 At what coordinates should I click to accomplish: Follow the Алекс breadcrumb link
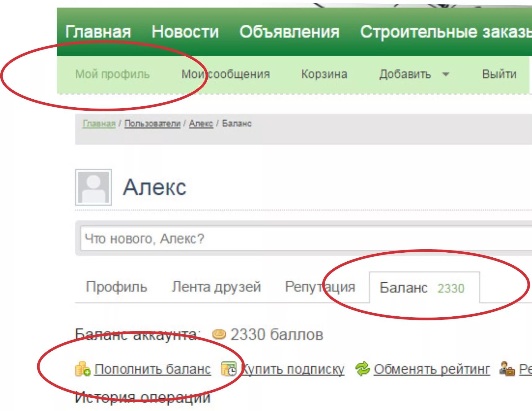(201, 123)
